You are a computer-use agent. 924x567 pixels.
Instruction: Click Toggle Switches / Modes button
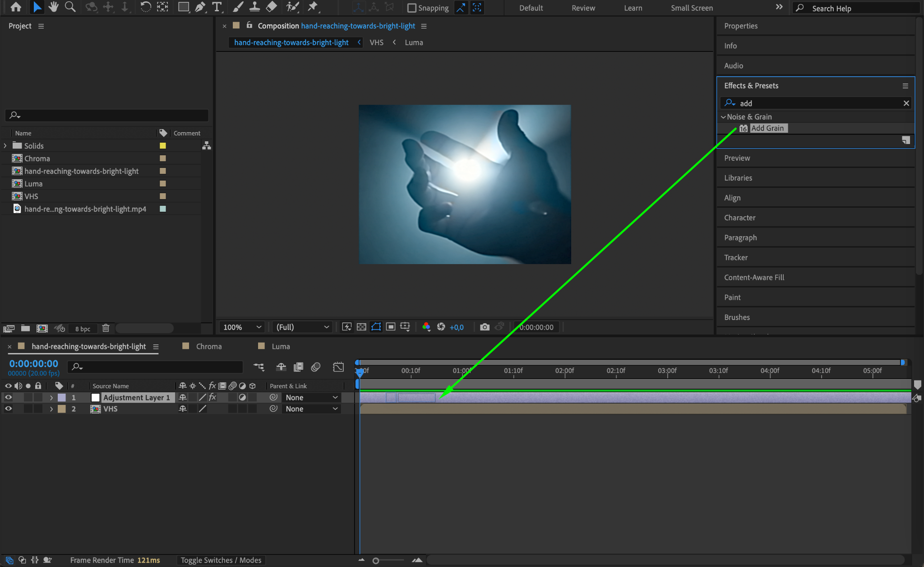coord(221,560)
